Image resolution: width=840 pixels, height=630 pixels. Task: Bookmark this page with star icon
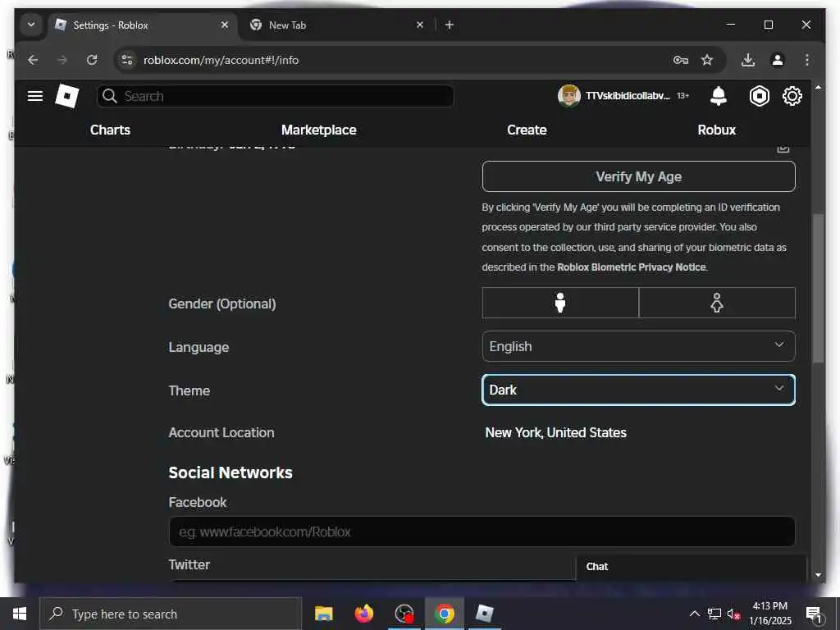pos(707,60)
